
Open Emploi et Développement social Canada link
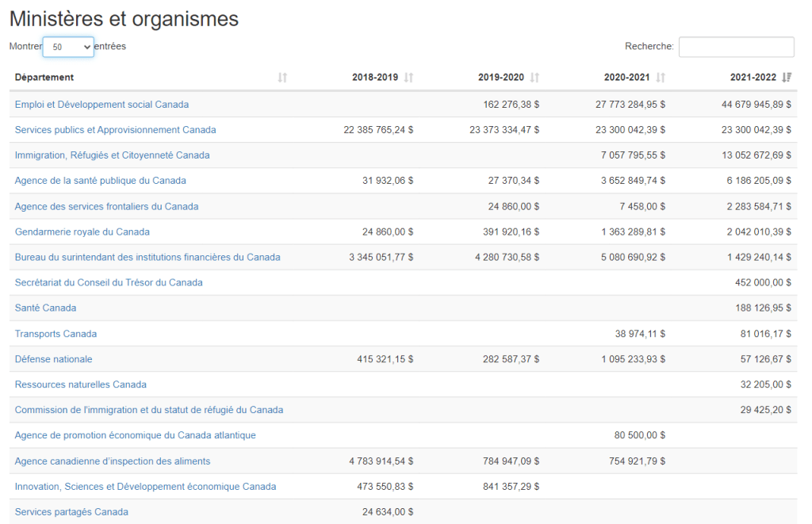point(101,105)
